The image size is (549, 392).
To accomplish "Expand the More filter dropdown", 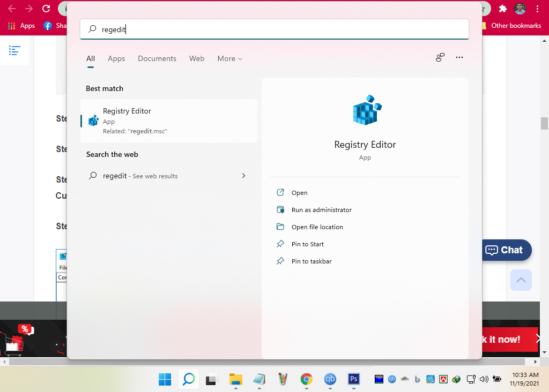I will [229, 58].
